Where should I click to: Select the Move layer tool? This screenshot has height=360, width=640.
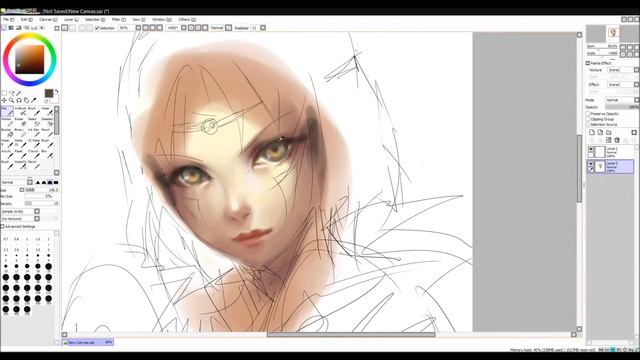pos(4,100)
